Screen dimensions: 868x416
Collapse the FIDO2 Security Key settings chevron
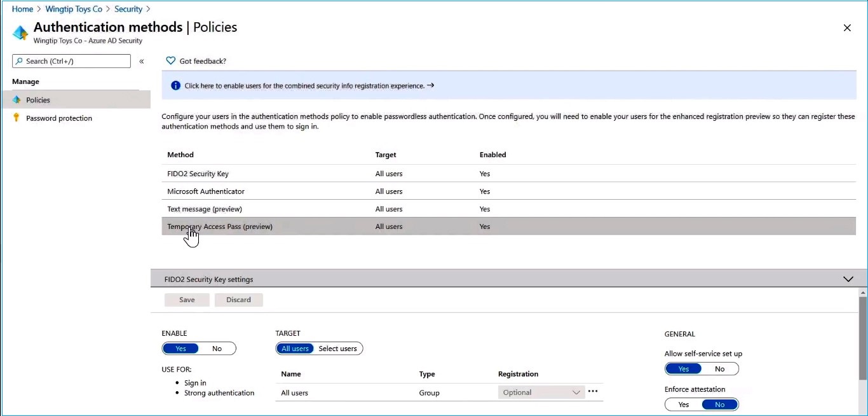(x=848, y=279)
